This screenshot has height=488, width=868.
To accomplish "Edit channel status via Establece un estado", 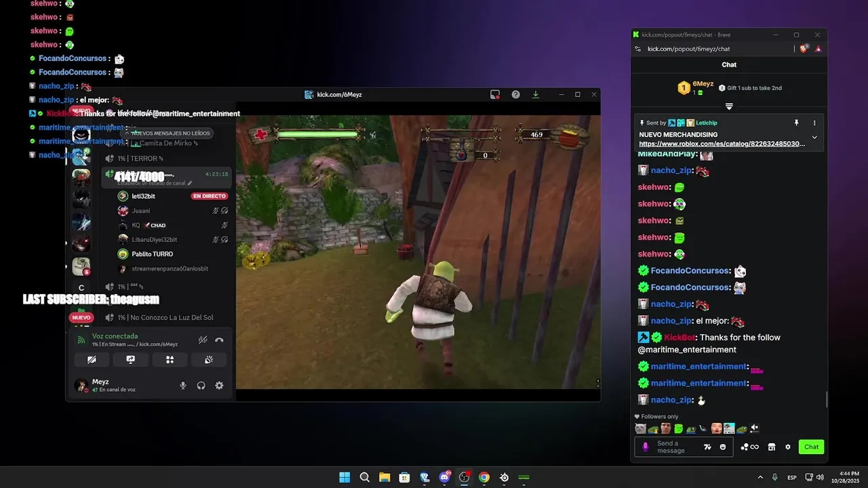I will pyautogui.click(x=155, y=183).
